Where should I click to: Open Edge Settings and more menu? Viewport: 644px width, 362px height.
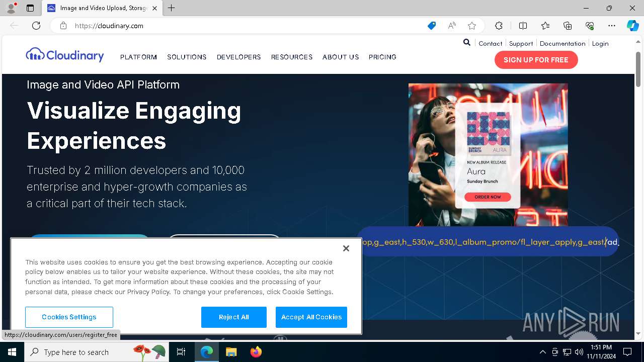(x=612, y=26)
